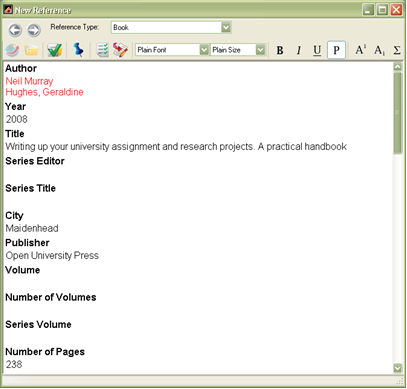Viewport: 407px width, 389px height.
Task: Open the checklist document icon
Action: click(x=102, y=50)
